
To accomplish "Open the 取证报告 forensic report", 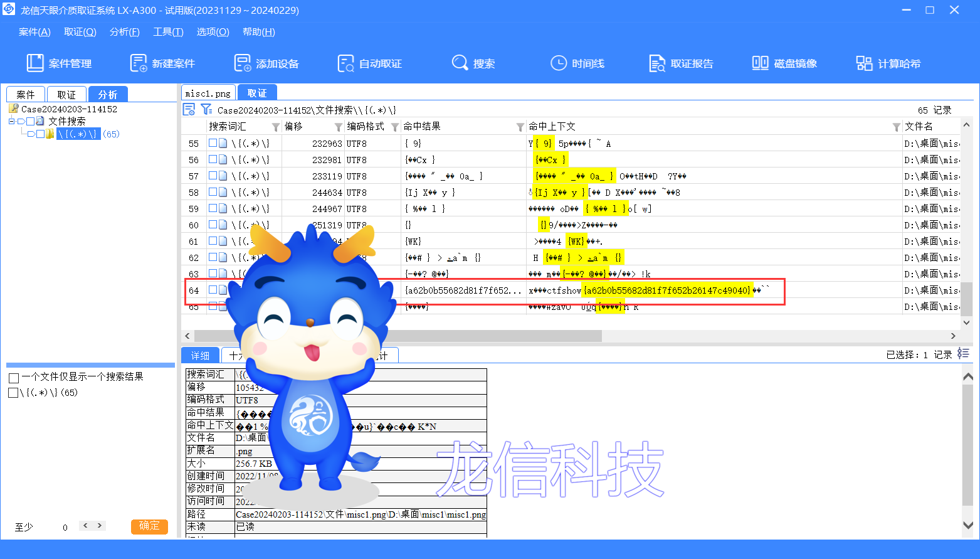I will (681, 63).
